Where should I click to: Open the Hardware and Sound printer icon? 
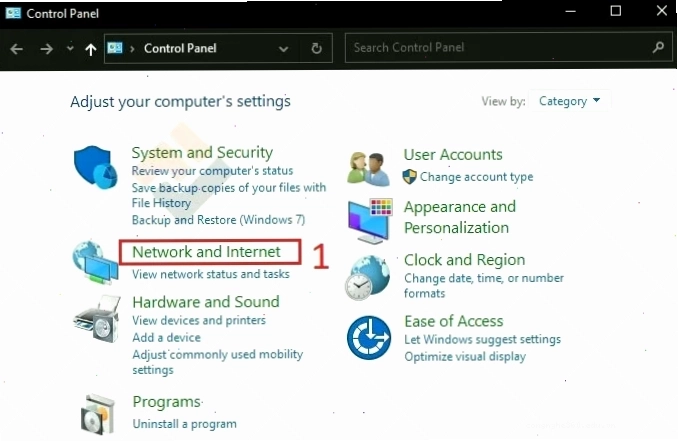point(97,319)
